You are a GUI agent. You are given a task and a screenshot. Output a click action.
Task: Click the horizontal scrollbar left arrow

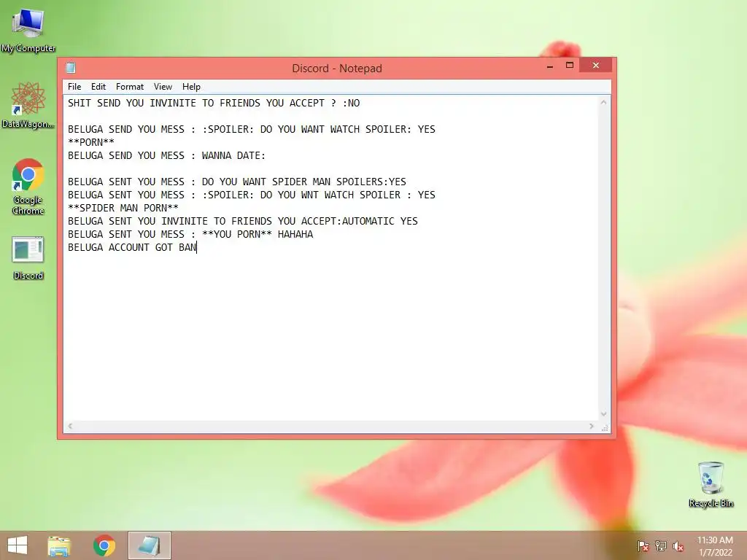(x=71, y=426)
